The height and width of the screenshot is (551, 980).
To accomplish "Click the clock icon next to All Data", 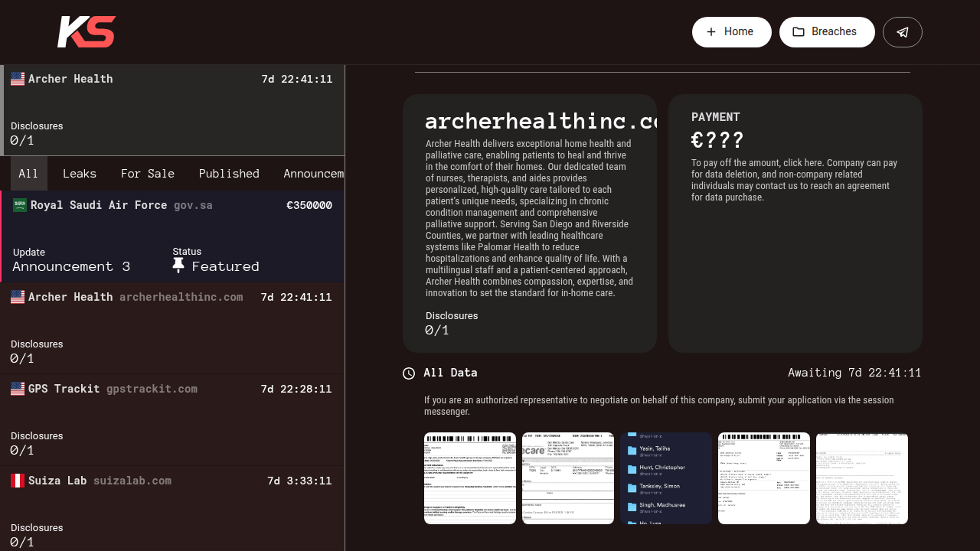I will 409,373.
